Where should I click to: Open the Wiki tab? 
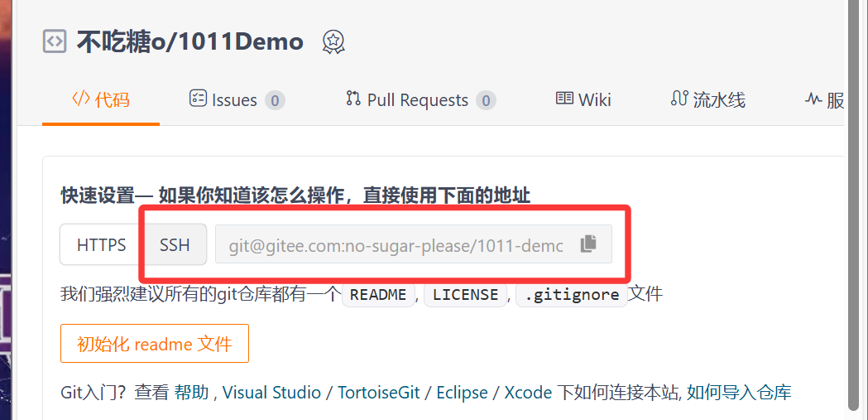tap(583, 99)
